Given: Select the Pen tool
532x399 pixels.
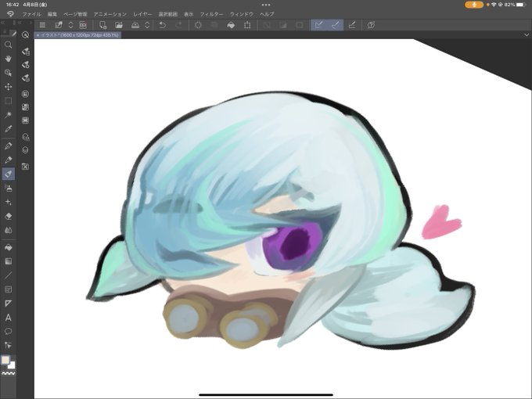Looking at the screenshot, I should tap(8, 146).
